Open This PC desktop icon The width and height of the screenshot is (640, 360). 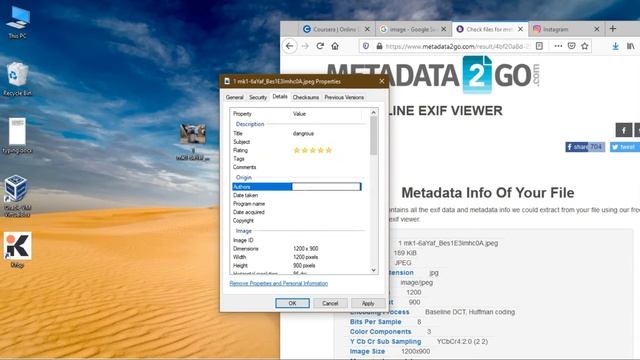point(18,22)
